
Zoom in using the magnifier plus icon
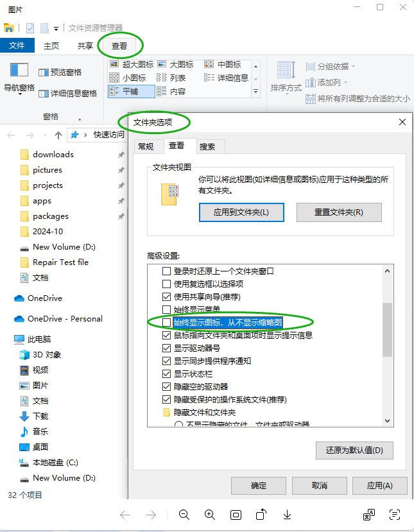(210, 515)
